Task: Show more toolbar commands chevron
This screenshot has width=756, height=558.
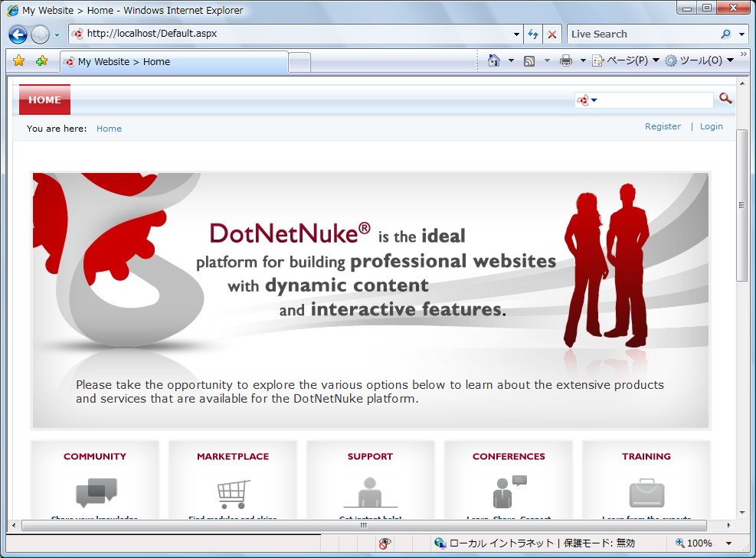Action: pyautogui.click(x=744, y=54)
